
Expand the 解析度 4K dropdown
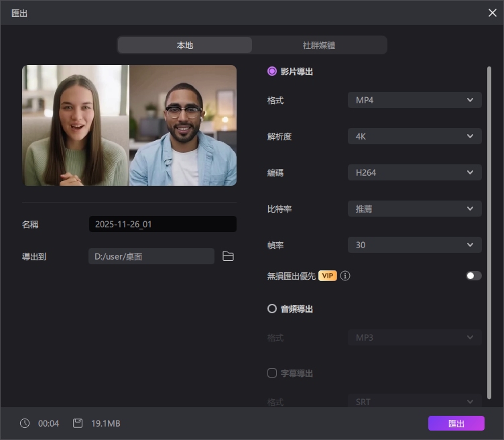pos(414,137)
